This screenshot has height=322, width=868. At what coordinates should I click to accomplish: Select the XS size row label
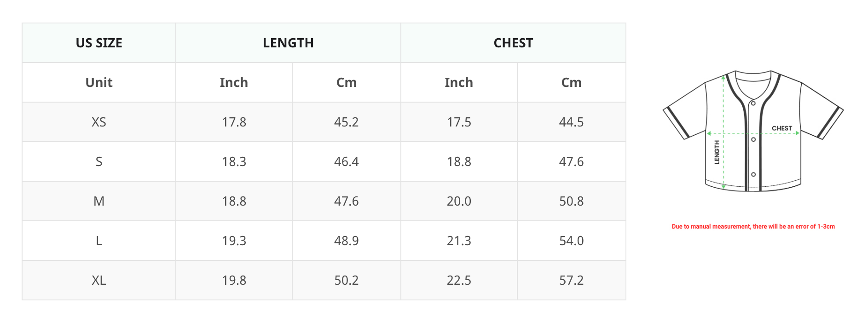tap(99, 122)
